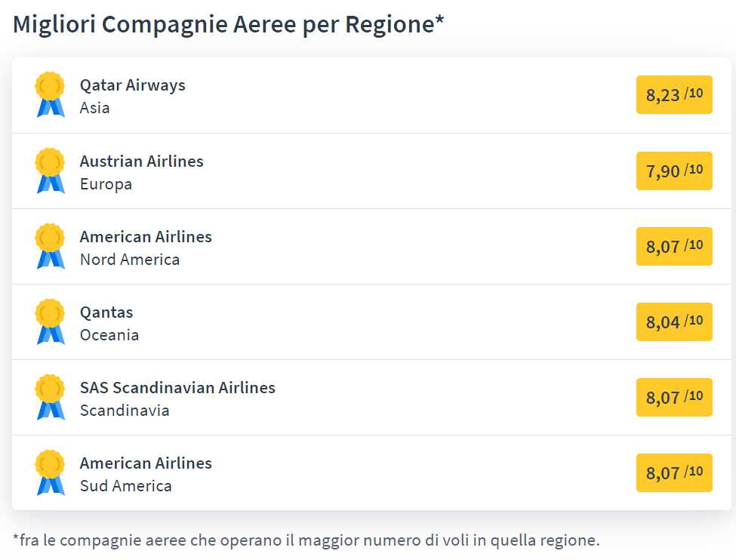Select American Airlines in the Sud America row

point(146,463)
